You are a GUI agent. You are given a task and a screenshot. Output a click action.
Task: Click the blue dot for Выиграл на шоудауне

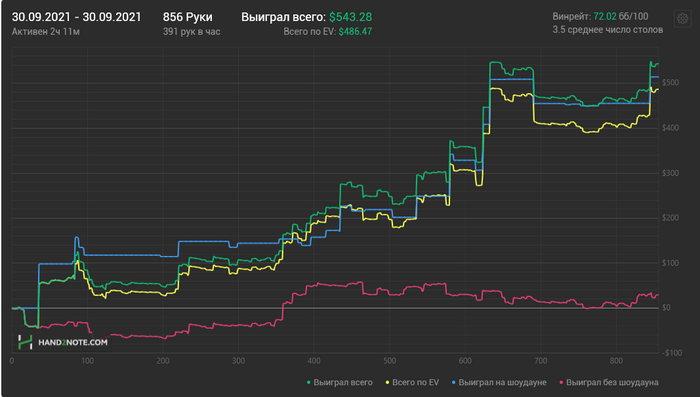(454, 383)
